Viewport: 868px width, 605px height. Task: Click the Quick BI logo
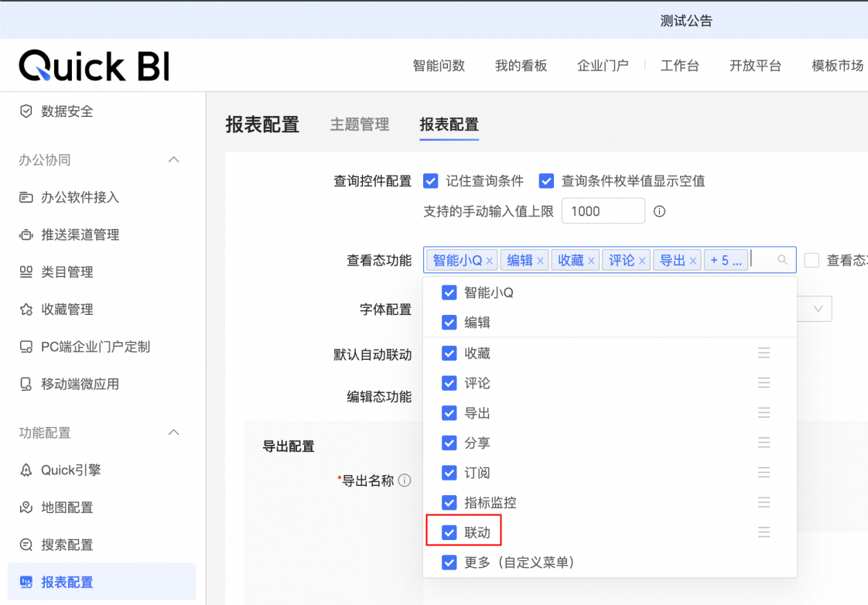(x=94, y=66)
